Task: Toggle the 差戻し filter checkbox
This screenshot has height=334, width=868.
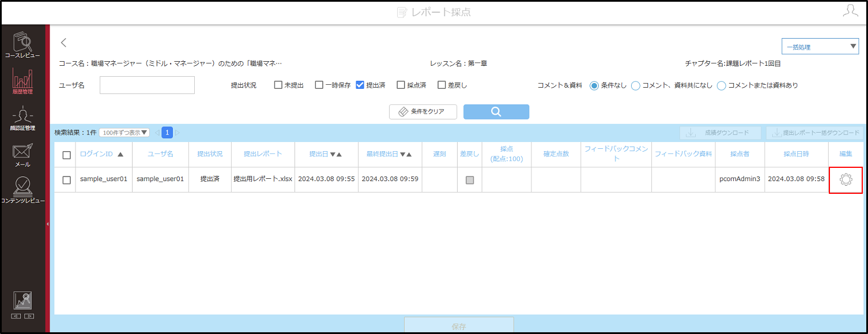Action: (x=441, y=85)
